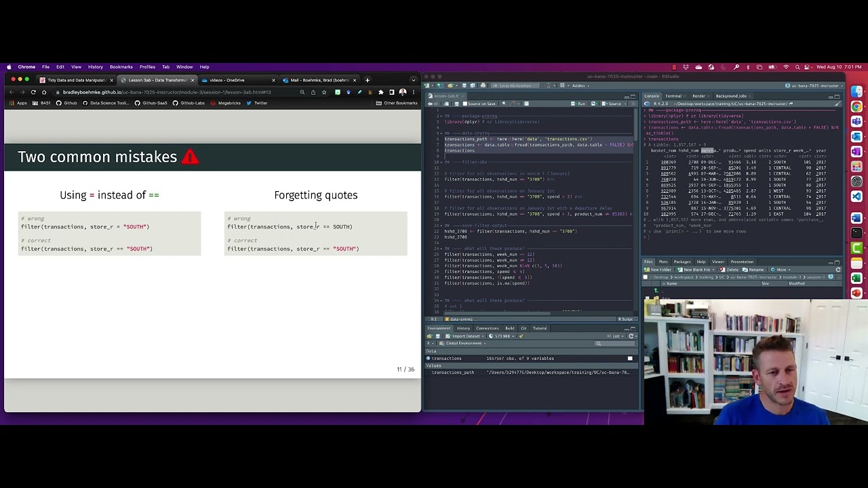
Task: Refresh the Files pane listing
Action: click(838, 270)
